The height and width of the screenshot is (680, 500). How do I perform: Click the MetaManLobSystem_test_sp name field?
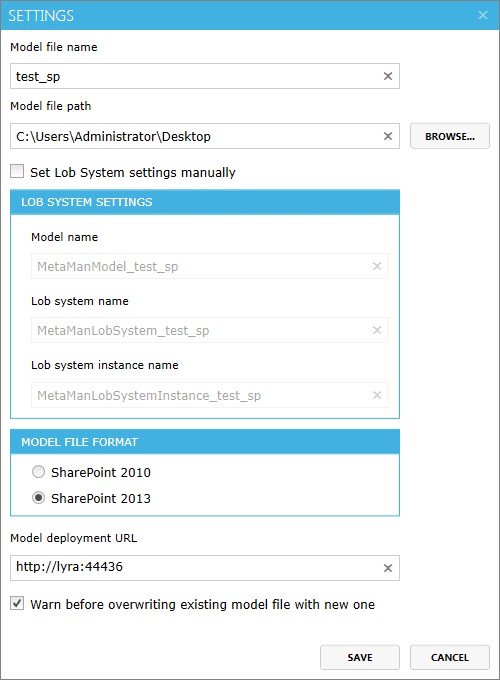(209, 330)
